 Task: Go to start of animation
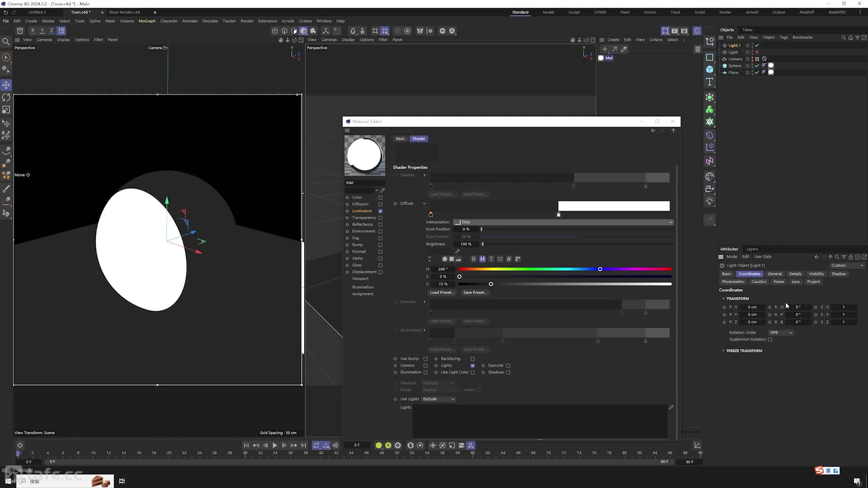[x=246, y=446]
